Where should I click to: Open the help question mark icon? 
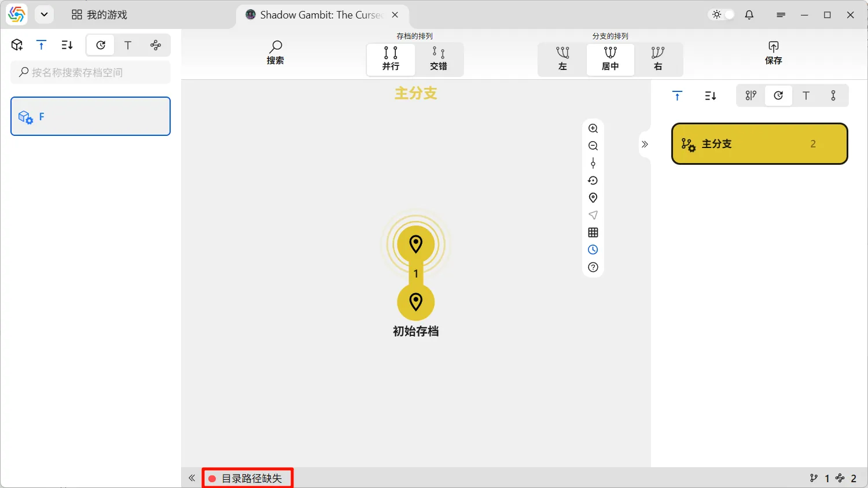[593, 267]
